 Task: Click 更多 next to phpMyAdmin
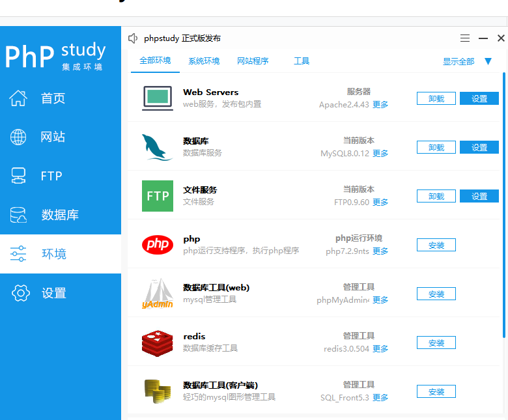tap(380, 300)
